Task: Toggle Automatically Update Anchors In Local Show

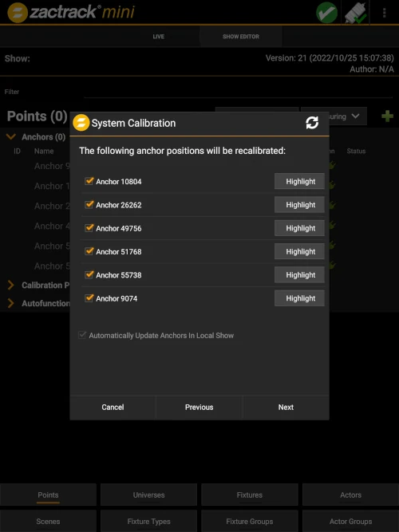Action: [x=82, y=335]
